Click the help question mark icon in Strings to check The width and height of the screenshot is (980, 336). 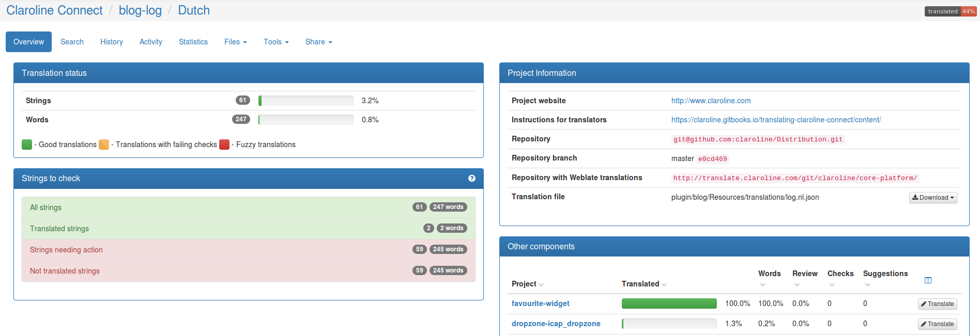click(472, 179)
